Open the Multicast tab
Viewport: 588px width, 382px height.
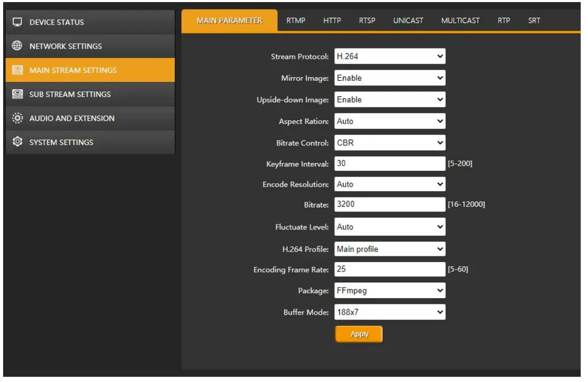point(460,21)
